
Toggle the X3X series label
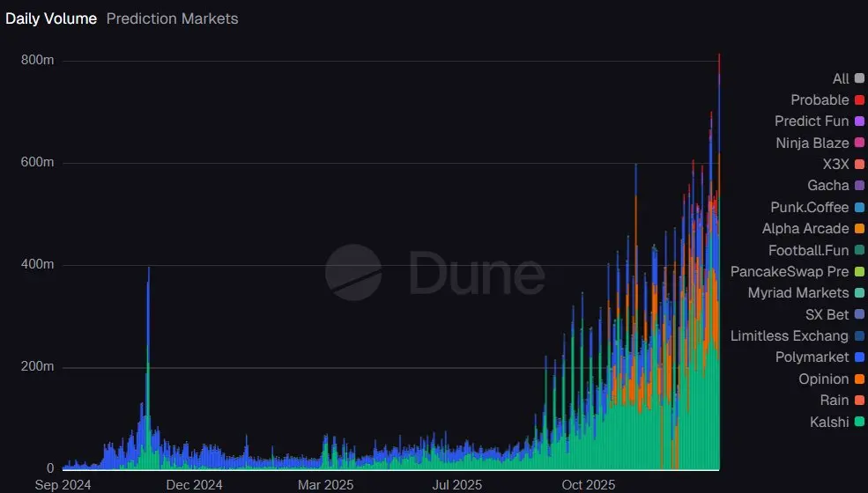point(836,165)
